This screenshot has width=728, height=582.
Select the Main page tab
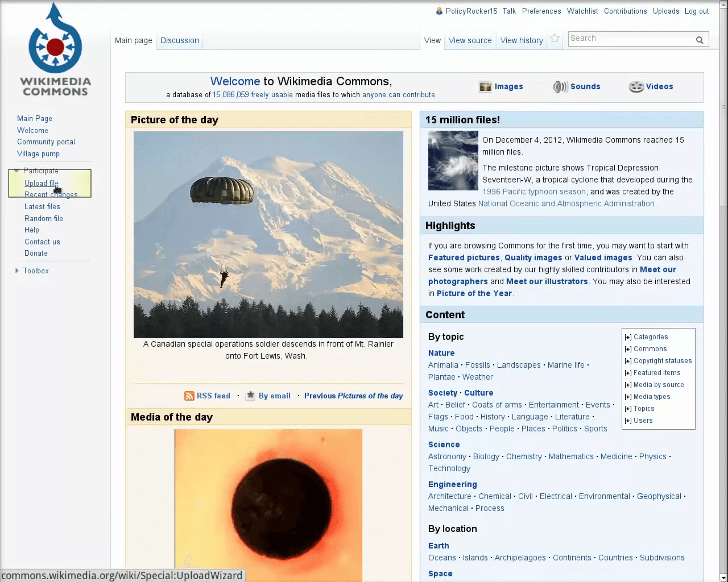(x=134, y=40)
